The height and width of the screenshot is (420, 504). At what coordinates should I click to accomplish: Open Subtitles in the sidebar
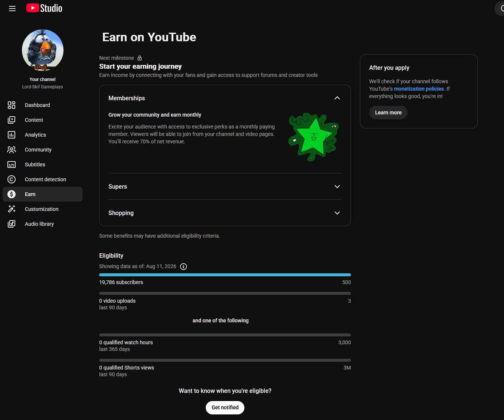[x=42, y=165]
